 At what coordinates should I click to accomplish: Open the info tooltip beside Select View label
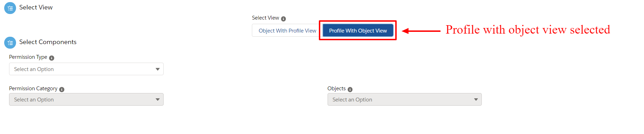pos(283,19)
